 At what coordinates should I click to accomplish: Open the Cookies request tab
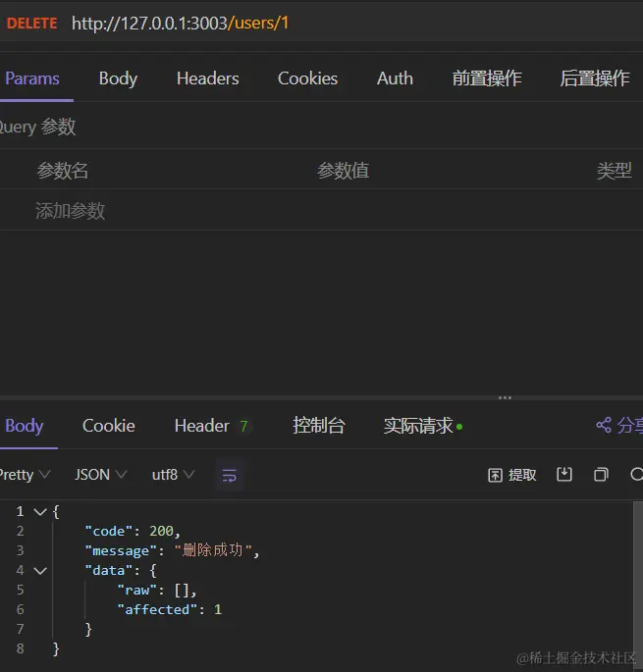coord(307,78)
